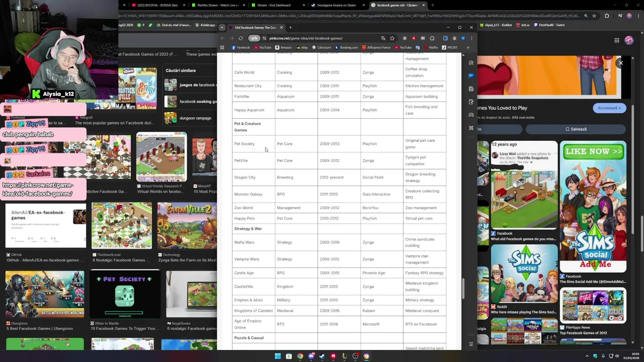
Task: Open the Booking.com bookmark
Action: click(346, 48)
